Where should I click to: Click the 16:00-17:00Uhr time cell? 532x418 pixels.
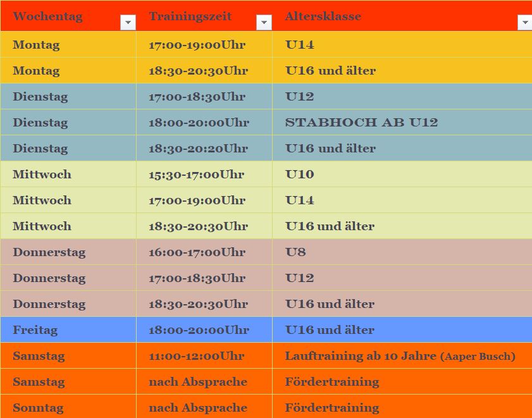click(x=197, y=252)
